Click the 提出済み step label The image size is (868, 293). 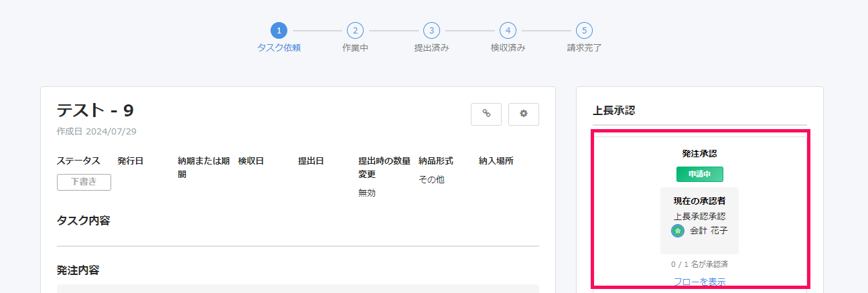click(x=431, y=47)
